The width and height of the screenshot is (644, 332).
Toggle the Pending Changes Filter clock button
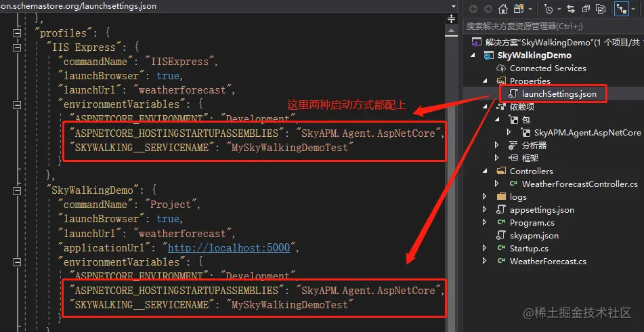(549, 9)
